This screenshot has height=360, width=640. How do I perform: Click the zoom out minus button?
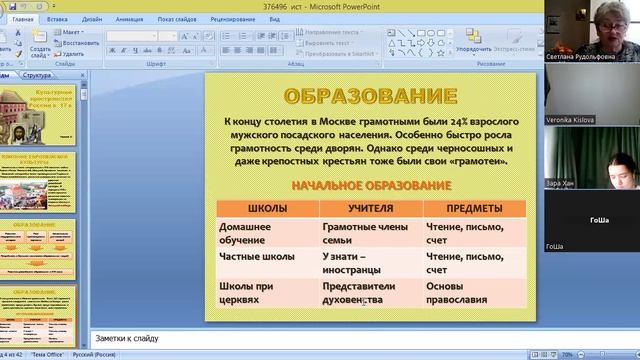(x=581, y=355)
